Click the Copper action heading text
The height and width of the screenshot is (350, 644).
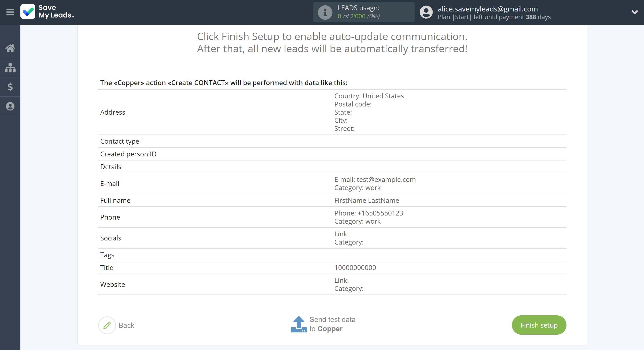pos(224,83)
